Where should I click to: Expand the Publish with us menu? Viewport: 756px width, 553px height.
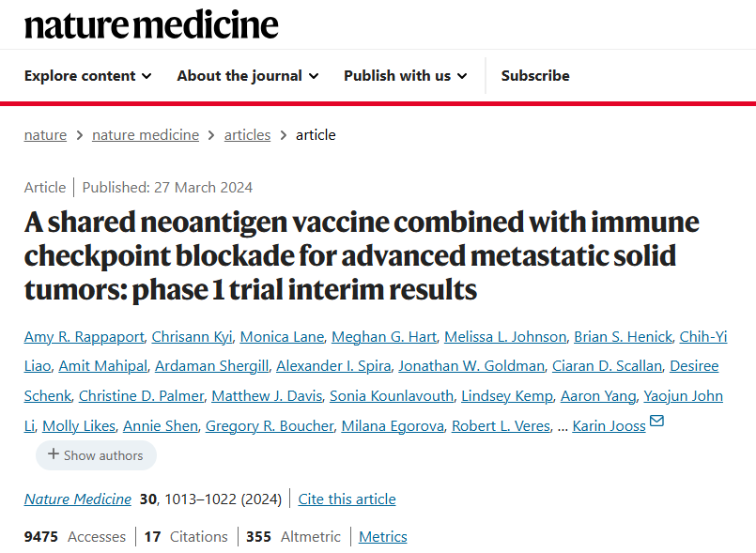click(x=405, y=76)
